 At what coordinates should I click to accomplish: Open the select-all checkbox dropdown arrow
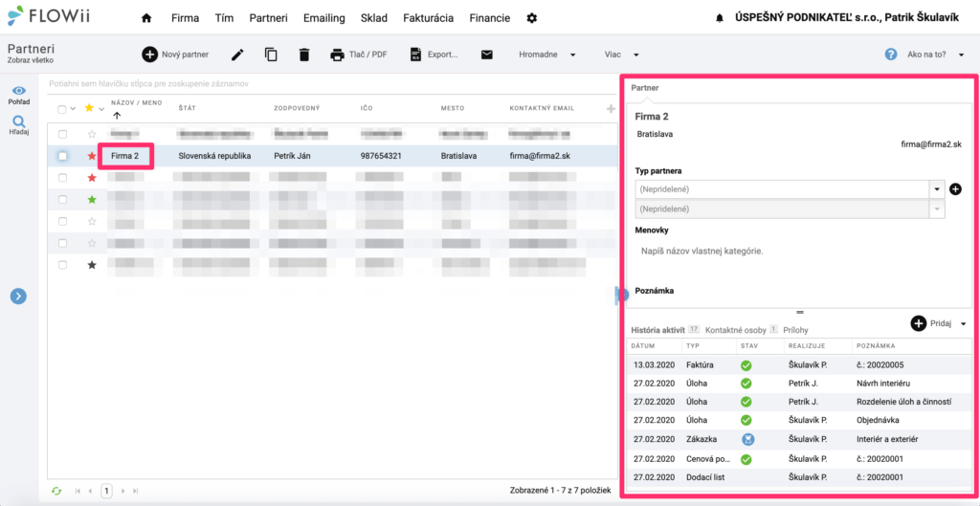click(x=73, y=109)
